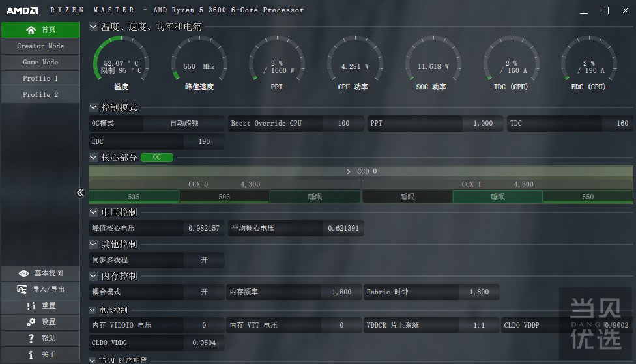Click the 重置 reset icon

[31, 305]
